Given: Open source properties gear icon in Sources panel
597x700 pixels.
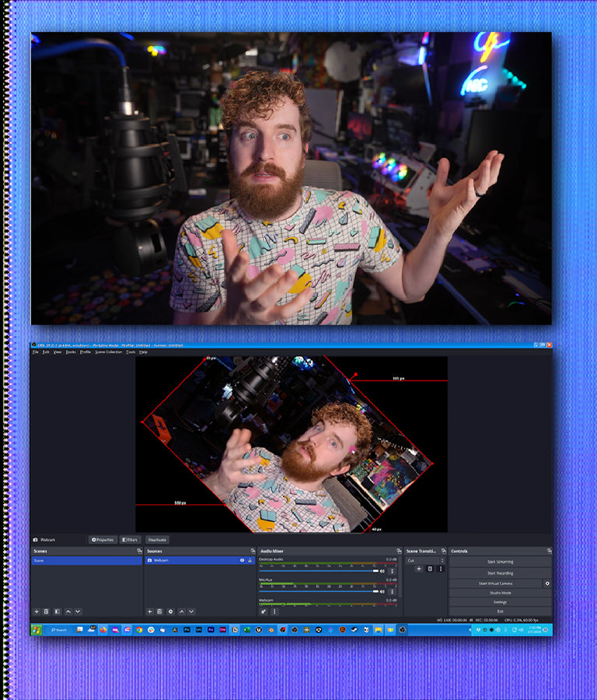Looking at the screenshot, I should (170, 612).
